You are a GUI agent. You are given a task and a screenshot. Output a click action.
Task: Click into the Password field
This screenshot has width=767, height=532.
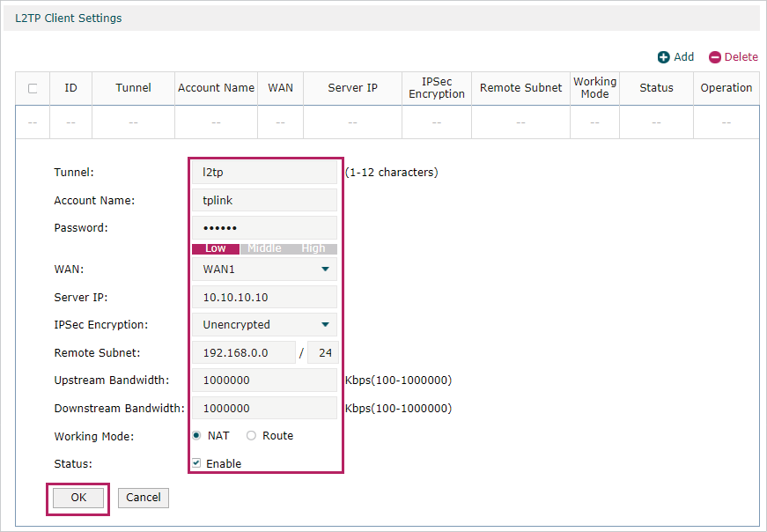coord(264,228)
